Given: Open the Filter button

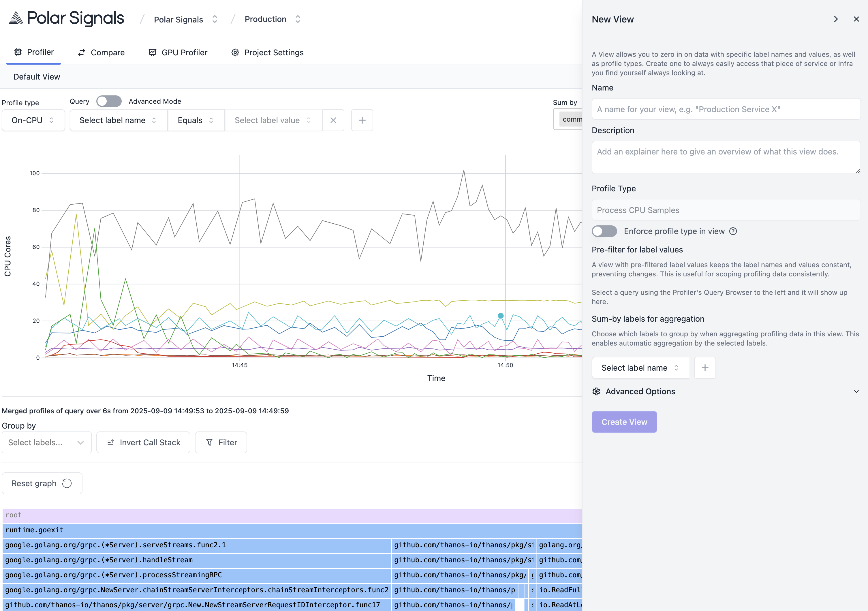Looking at the screenshot, I should [221, 442].
